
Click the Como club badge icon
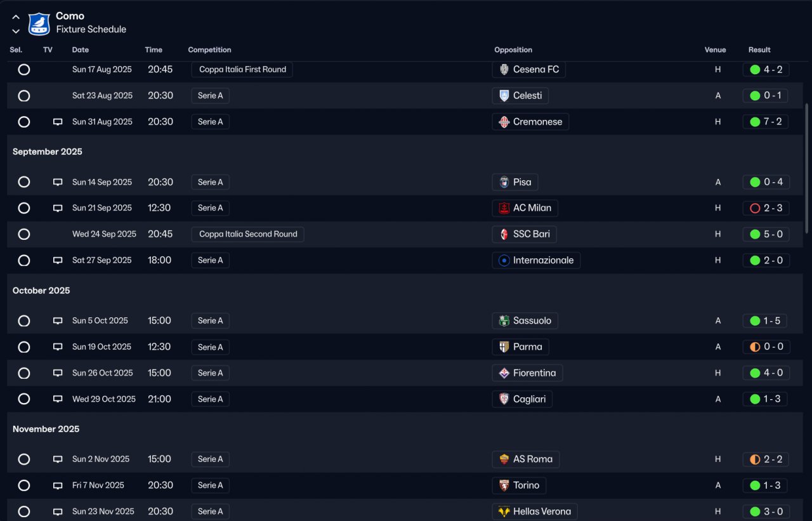click(x=39, y=23)
